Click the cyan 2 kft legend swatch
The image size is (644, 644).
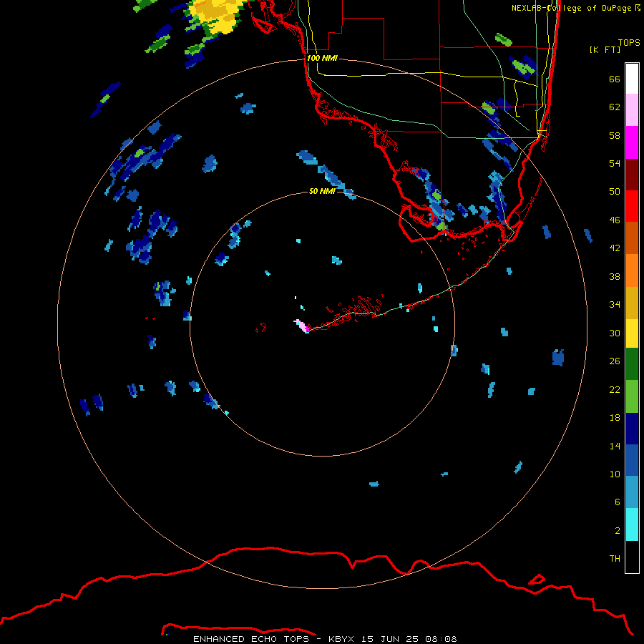(x=632, y=525)
